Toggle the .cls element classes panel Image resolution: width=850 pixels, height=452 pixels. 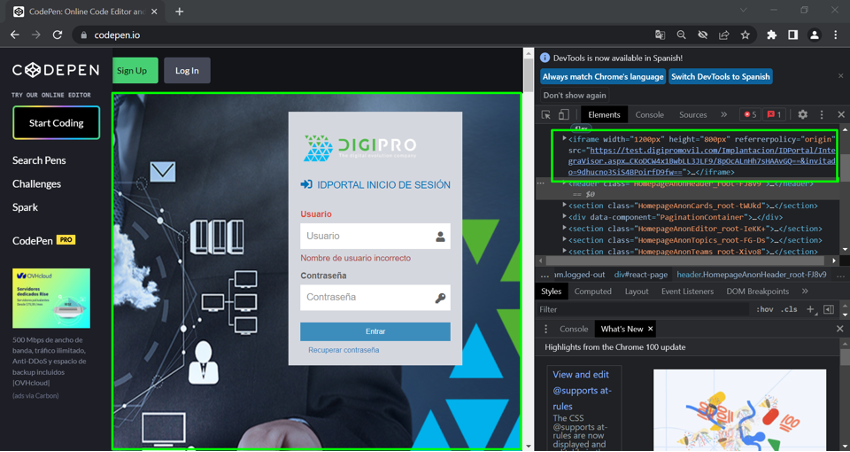(x=790, y=310)
